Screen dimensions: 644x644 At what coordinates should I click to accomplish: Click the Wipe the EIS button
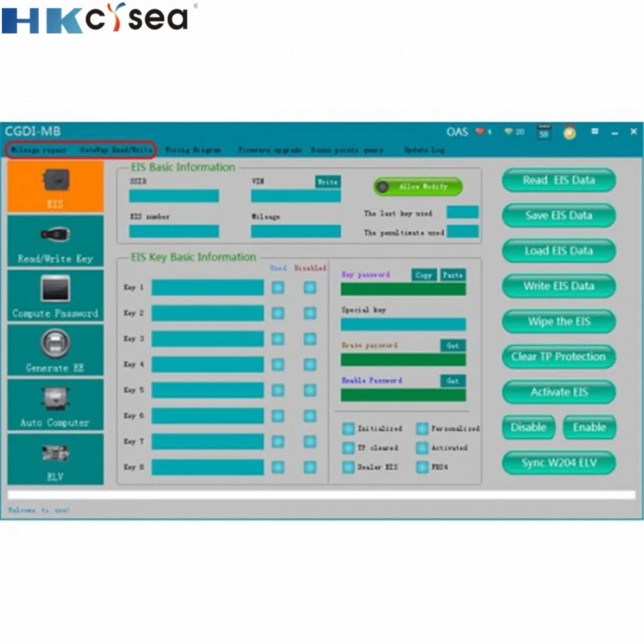[558, 321]
